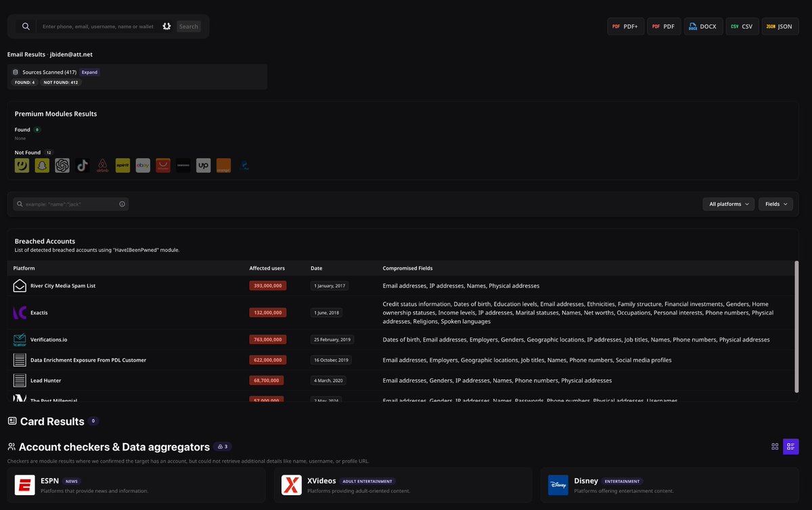Export results as CSV
The width and height of the screenshot is (812, 510).
tap(742, 26)
